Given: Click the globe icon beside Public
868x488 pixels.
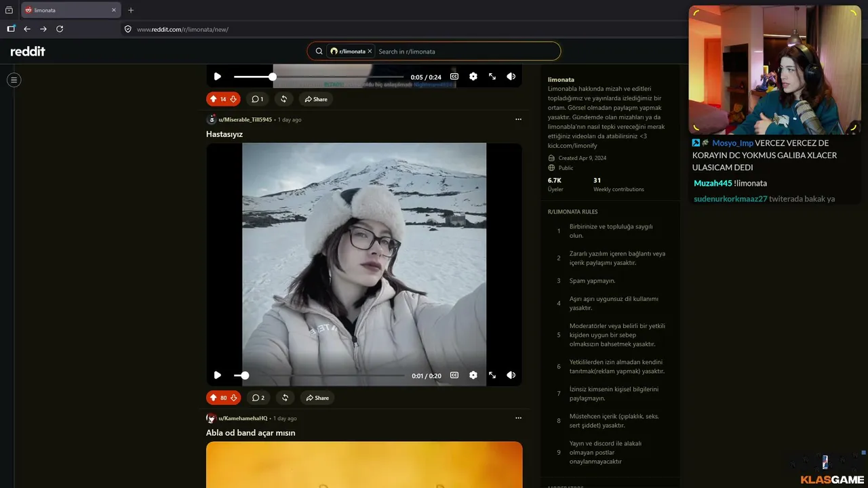Looking at the screenshot, I should (551, 167).
